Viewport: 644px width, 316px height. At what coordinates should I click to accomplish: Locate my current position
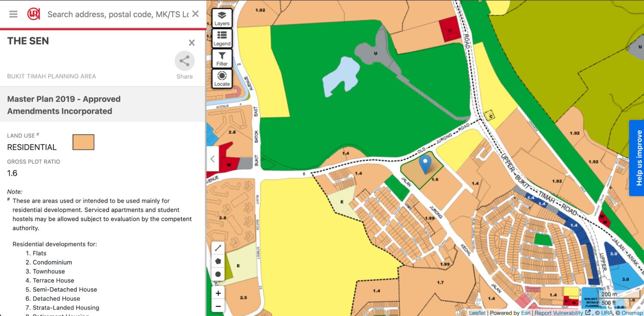[x=222, y=79]
